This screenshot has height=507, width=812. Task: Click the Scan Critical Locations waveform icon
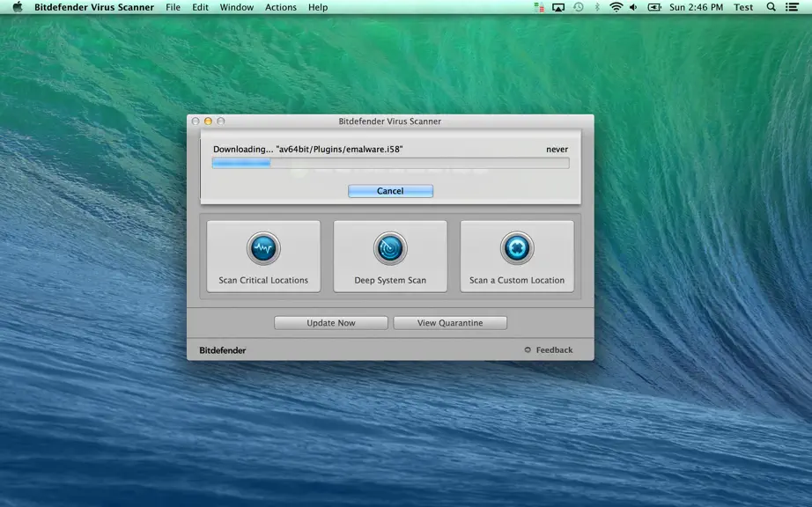click(x=263, y=248)
